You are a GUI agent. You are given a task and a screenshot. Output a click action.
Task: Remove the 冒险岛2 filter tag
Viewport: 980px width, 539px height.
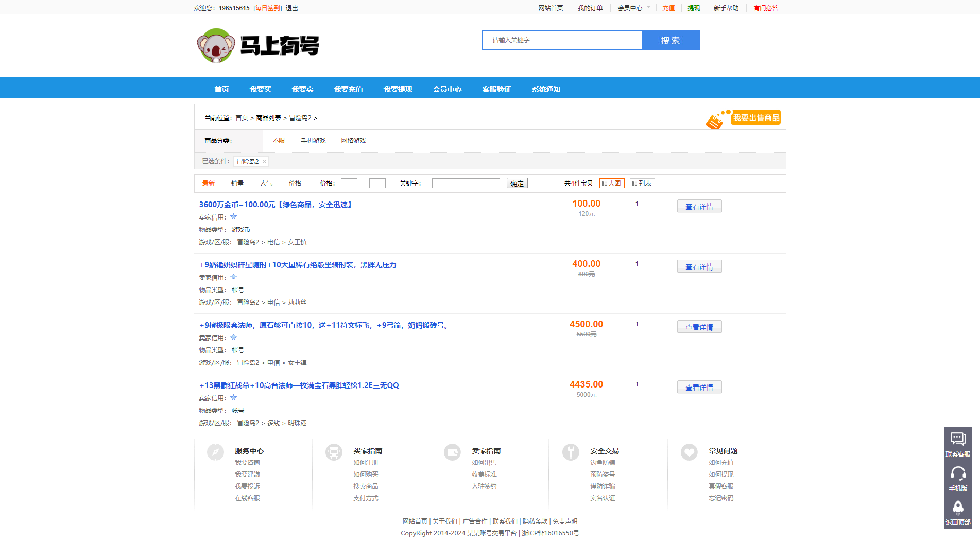[x=264, y=161]
